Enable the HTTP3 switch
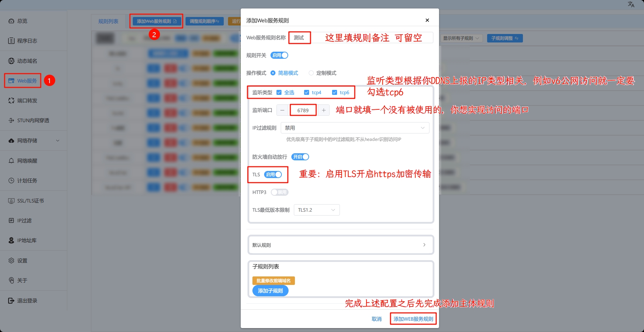 (x=280, y=192)
